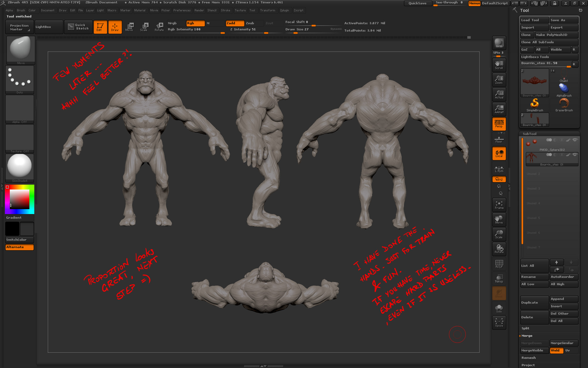Open the Lightbox Tools expander
Screen dimensions: 588x368
tap(549, 57)
